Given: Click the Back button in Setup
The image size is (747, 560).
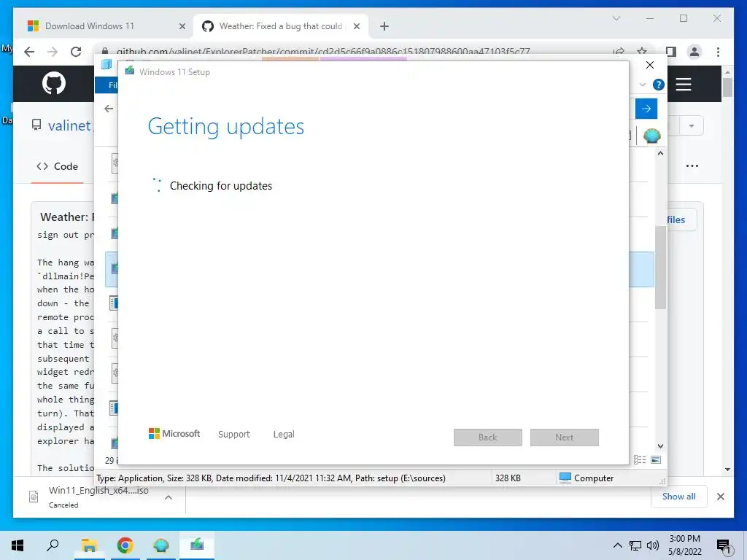Looking at the screenshot, I should (x=488, y=437).
